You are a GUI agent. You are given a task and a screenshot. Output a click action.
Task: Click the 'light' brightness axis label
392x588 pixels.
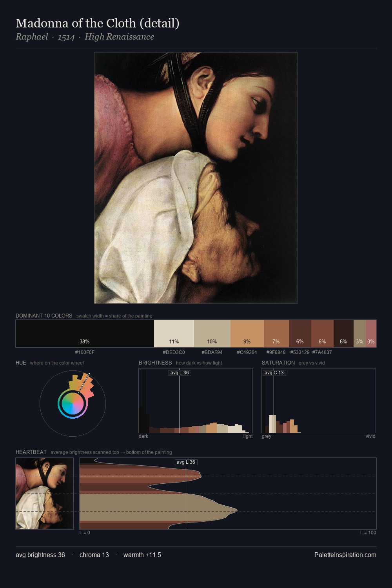coord(248,436)
